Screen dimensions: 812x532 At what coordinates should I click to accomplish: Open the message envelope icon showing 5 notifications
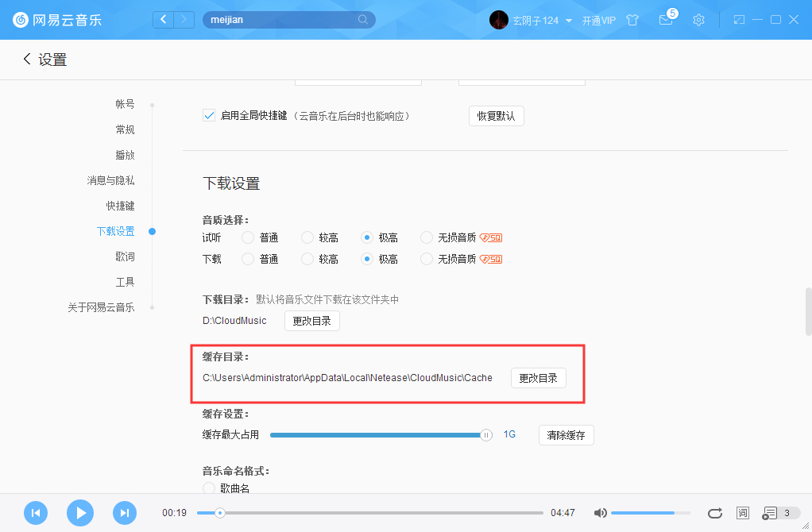pos(666,21)
